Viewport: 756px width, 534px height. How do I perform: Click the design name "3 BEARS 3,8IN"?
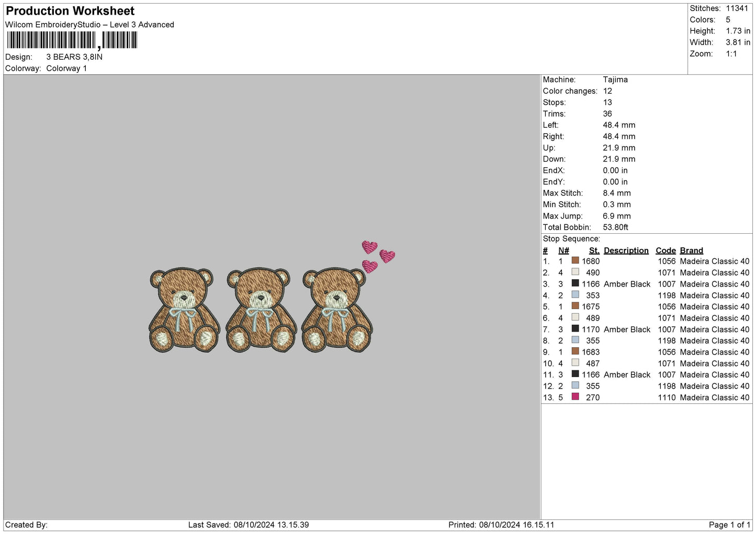(74, 57)
